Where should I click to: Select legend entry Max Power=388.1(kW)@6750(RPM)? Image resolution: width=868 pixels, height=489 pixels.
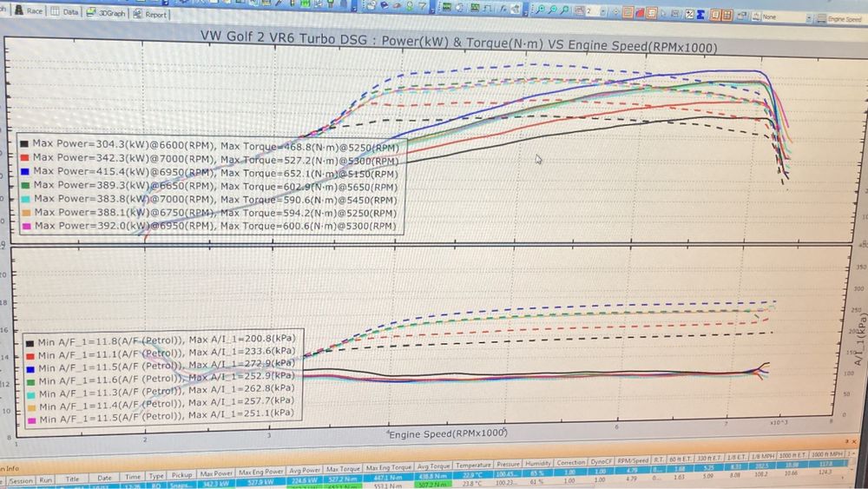point(209,213)
